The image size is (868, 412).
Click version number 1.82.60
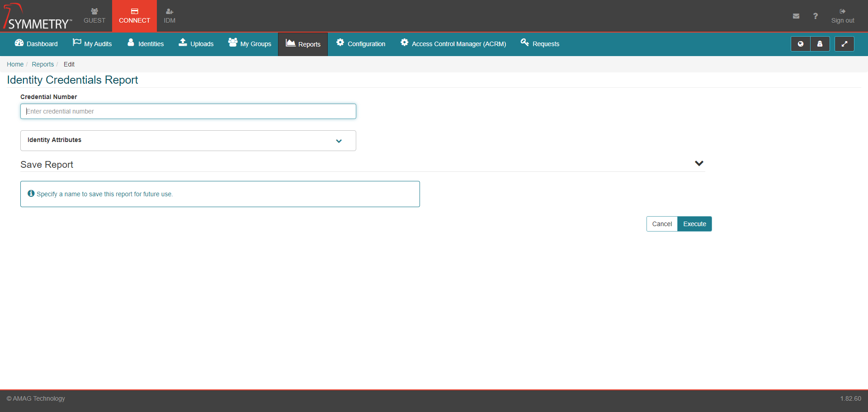coord(850,398)
